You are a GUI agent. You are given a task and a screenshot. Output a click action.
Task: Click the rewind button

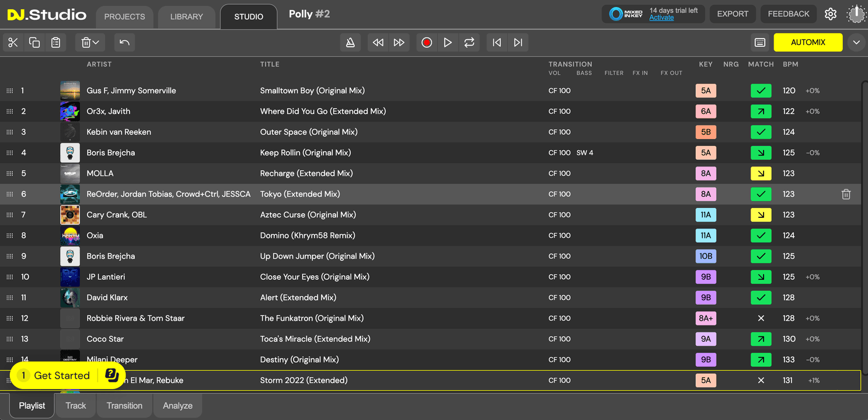[x=378, y=43]
